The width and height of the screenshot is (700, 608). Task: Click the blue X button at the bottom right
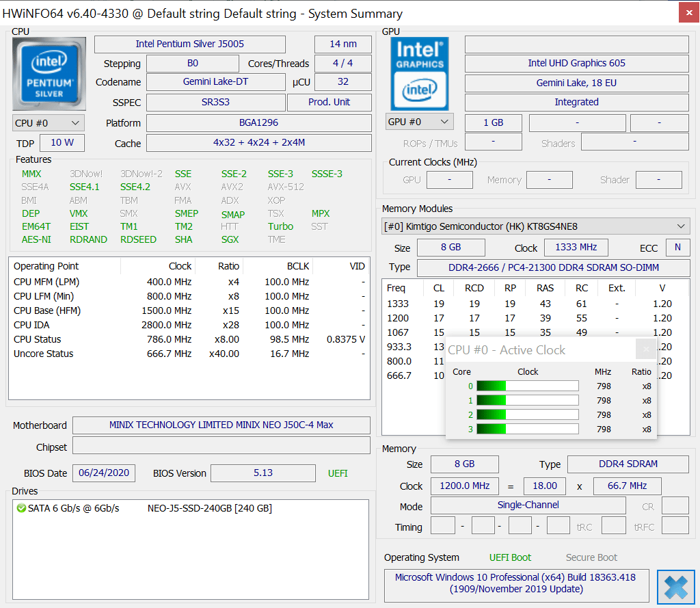(675, 587)
